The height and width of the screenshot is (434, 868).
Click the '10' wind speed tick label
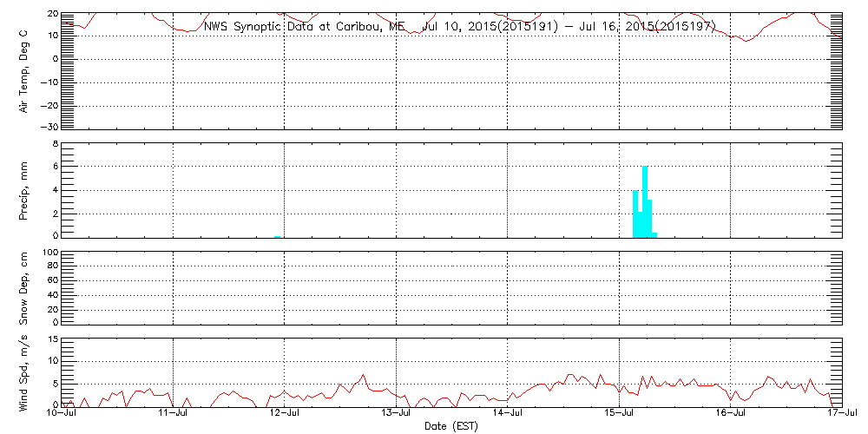click(52, 361)
